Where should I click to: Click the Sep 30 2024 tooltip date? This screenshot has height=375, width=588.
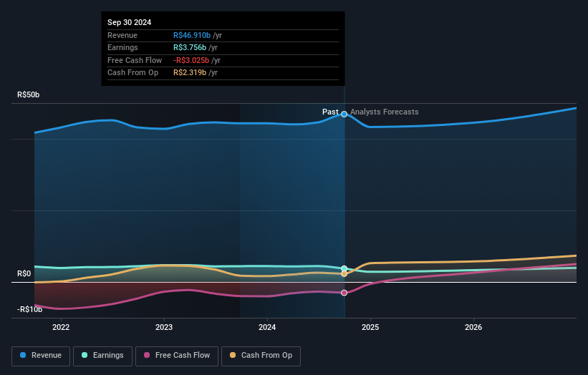click(x=130, y=22)
